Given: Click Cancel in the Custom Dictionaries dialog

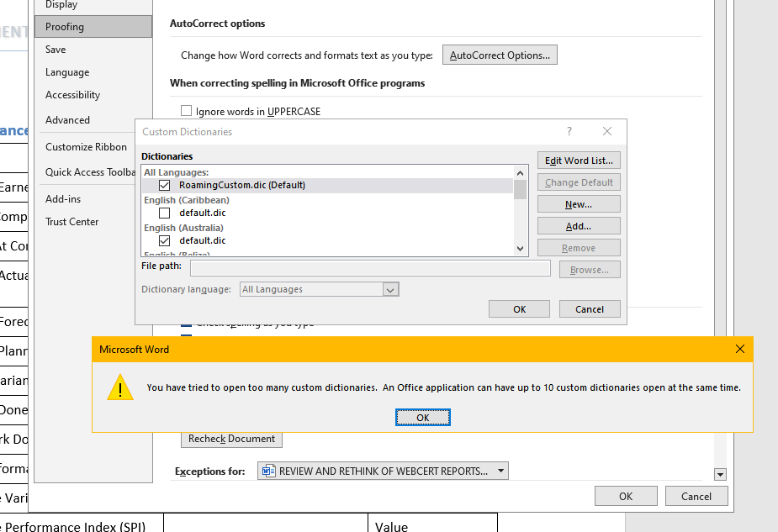Looking at the screenshot, I should (x=590, y=309).
